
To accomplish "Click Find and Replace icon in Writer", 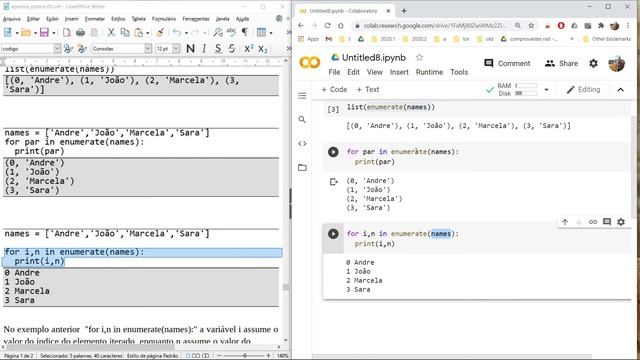I will [218, 32].
